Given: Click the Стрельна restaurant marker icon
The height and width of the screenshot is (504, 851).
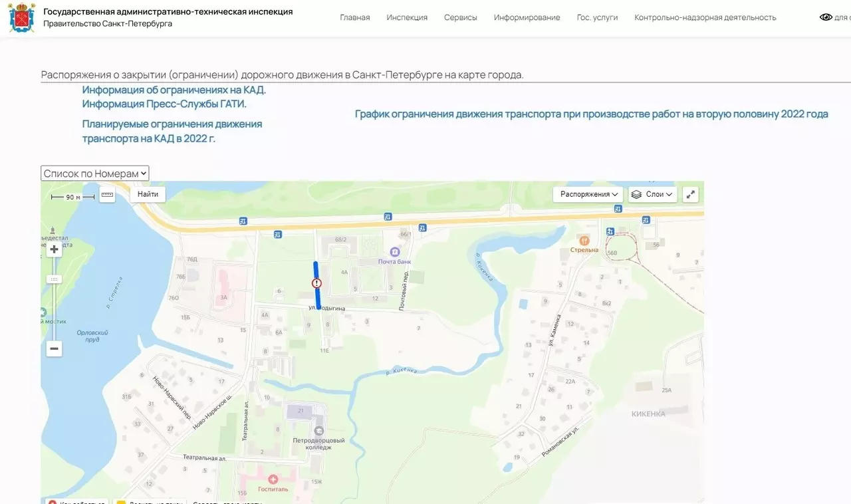Looking at the screenshot, I should (x=584, y=240).
